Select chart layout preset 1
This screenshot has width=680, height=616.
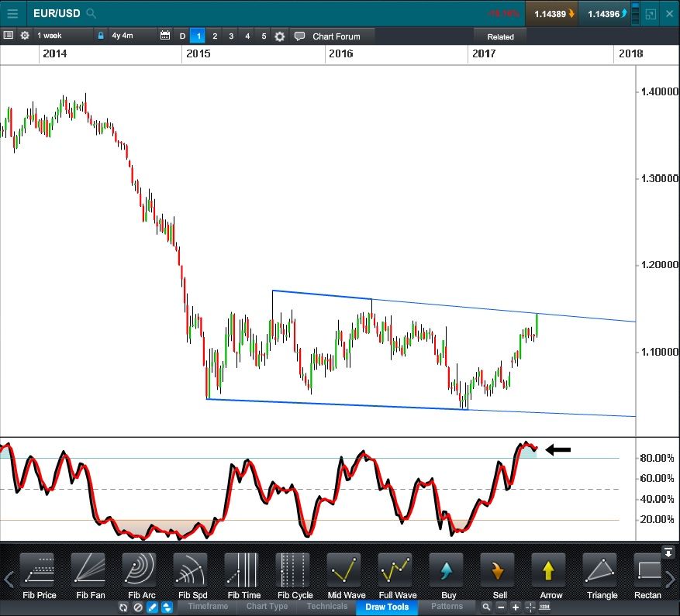coord(198,36)
